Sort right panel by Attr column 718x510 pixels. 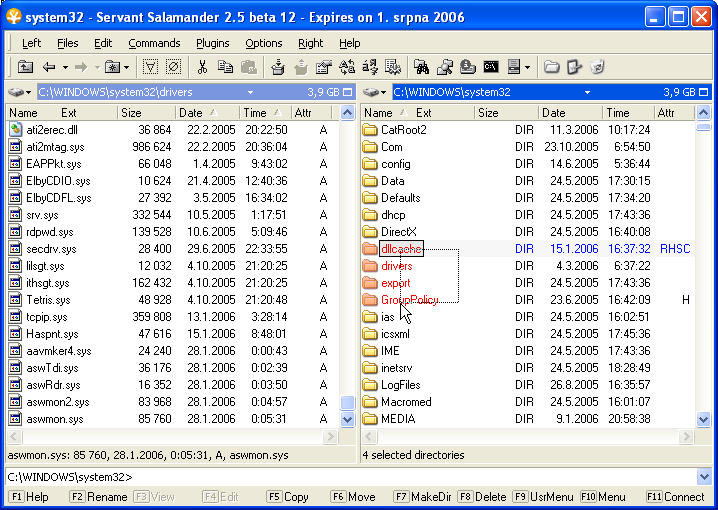(674, 113)
